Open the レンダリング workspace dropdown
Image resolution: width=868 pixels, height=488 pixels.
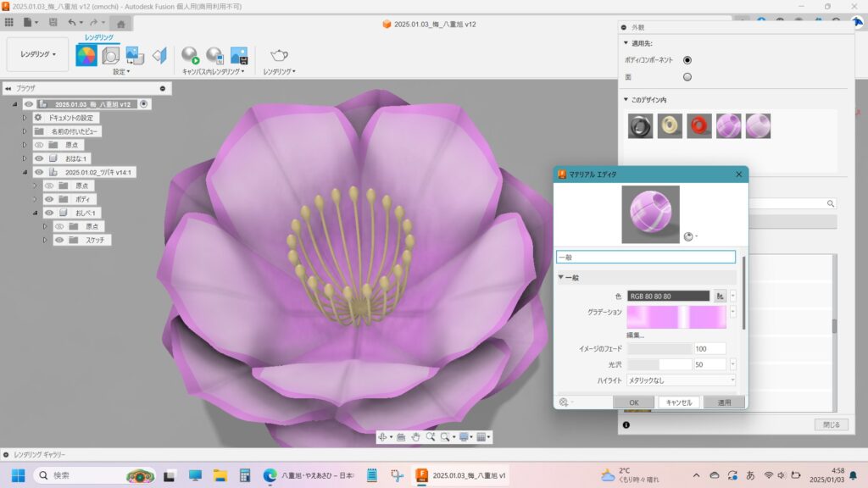coord(38,54)
